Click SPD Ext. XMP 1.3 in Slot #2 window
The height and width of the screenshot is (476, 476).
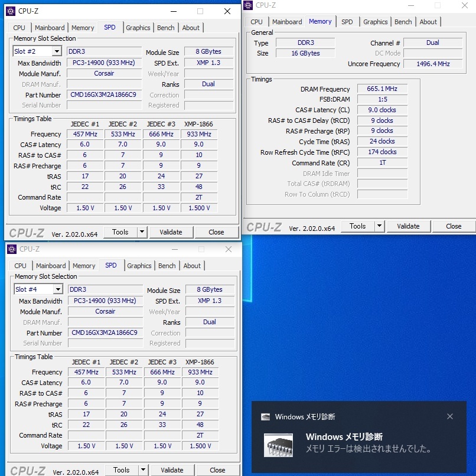208,63
